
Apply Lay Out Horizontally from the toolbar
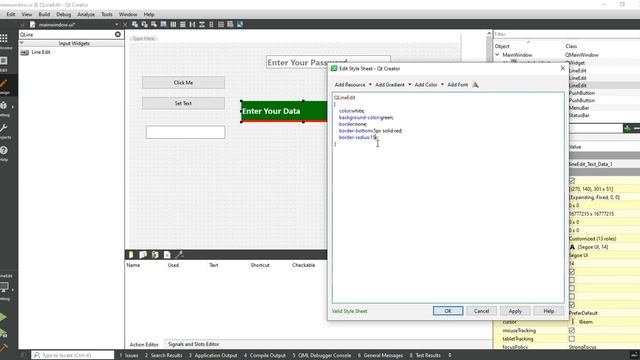click(x=173, y=24)
